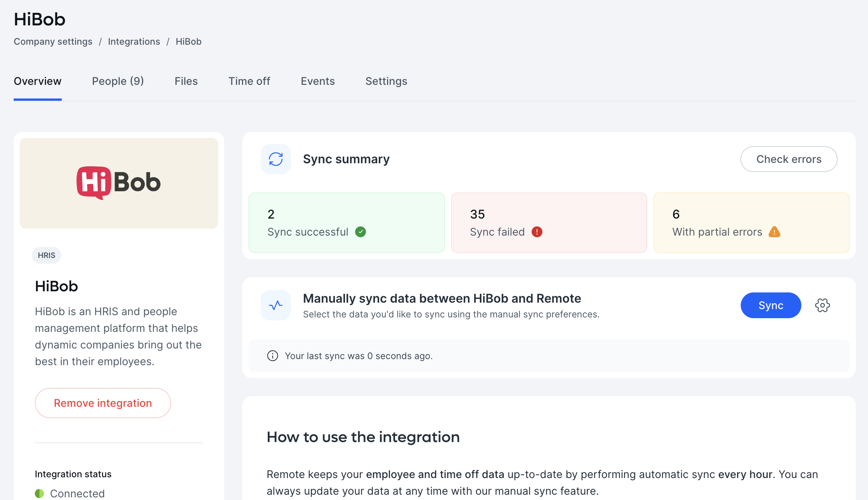Click the green Connected status indicator
The image size is (868, 500).
point(40,493)
